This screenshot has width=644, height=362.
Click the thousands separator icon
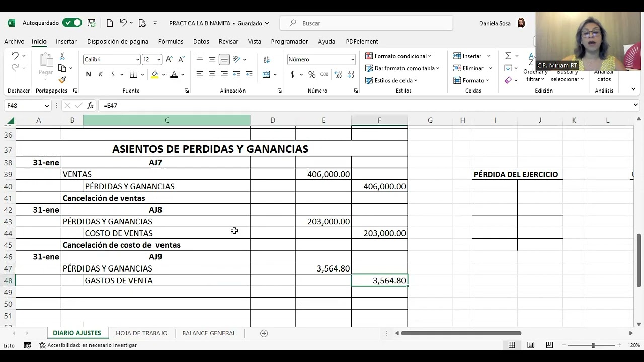tap(324, 74)
